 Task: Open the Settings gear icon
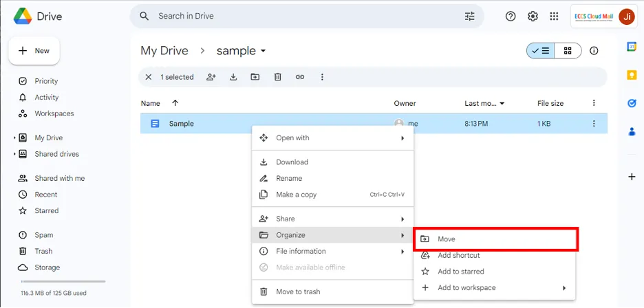tap(533, 16)
